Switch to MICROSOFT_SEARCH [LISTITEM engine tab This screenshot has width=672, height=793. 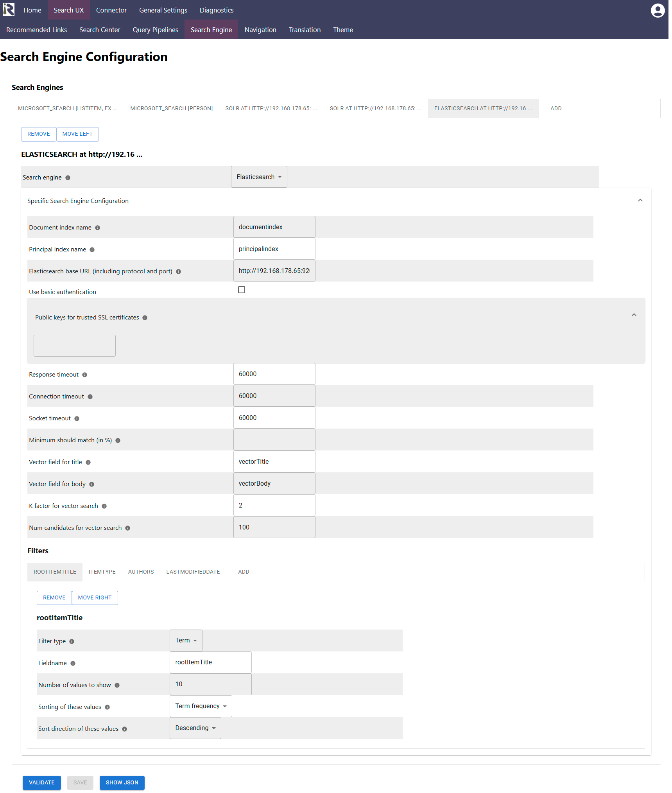(68, 108)
